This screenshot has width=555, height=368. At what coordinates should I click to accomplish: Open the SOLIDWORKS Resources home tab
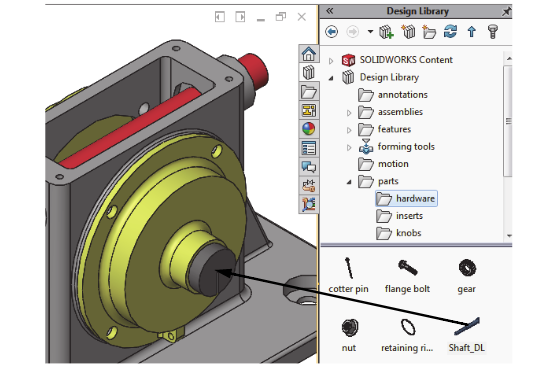(309, 54)
